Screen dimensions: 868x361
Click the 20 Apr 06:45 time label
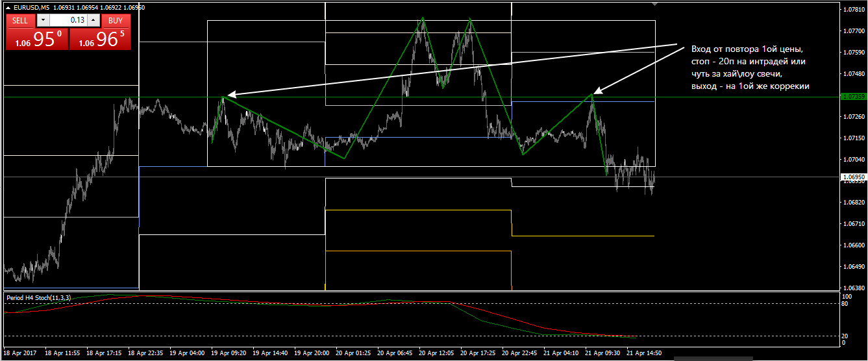395,353
